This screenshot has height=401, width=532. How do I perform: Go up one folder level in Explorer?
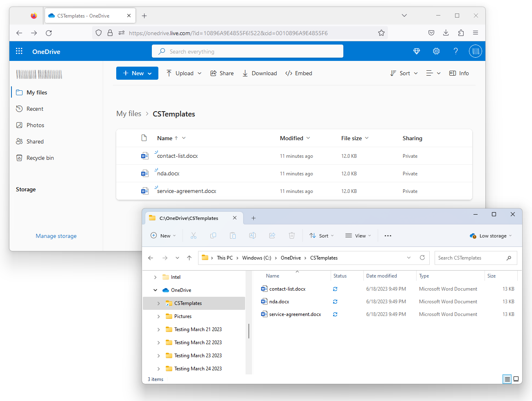coord(189,258)
